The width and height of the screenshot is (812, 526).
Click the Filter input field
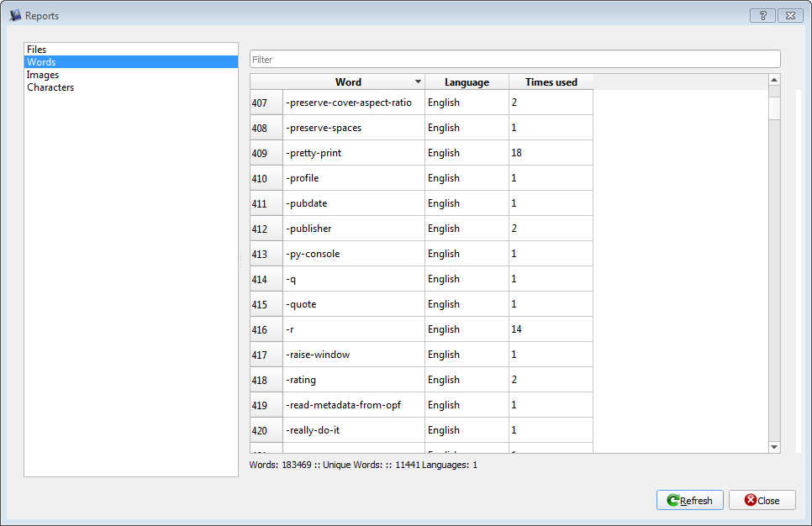[x=514, y=60]
